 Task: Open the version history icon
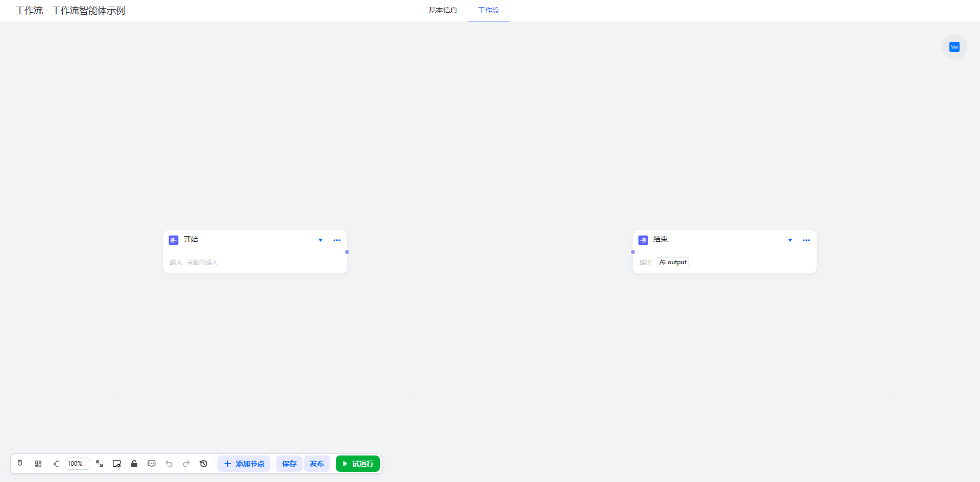pyautogui.click(x=204, y=464)
